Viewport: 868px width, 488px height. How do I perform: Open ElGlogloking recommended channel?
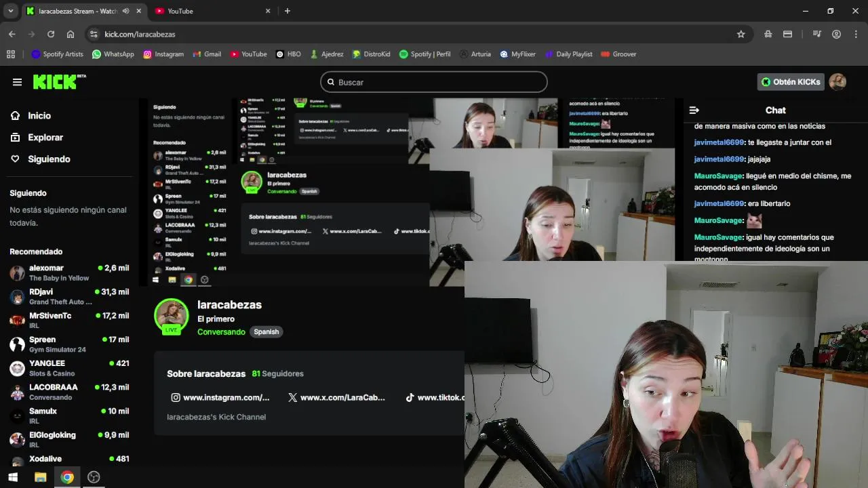[x=69, y=439]
